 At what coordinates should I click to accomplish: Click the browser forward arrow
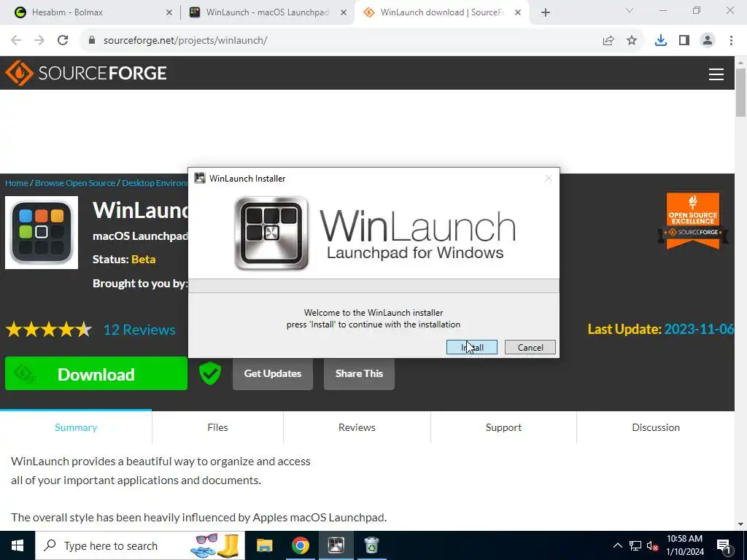click(39, 41)
